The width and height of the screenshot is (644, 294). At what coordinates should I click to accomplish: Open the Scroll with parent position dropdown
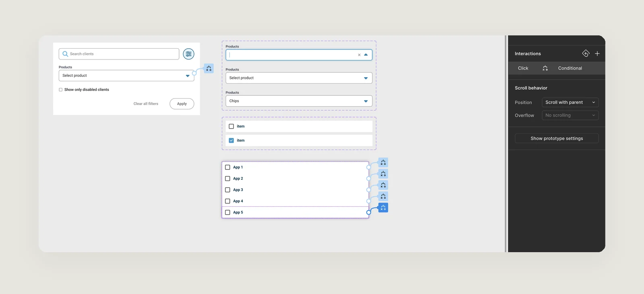click(x=570, y=103)
